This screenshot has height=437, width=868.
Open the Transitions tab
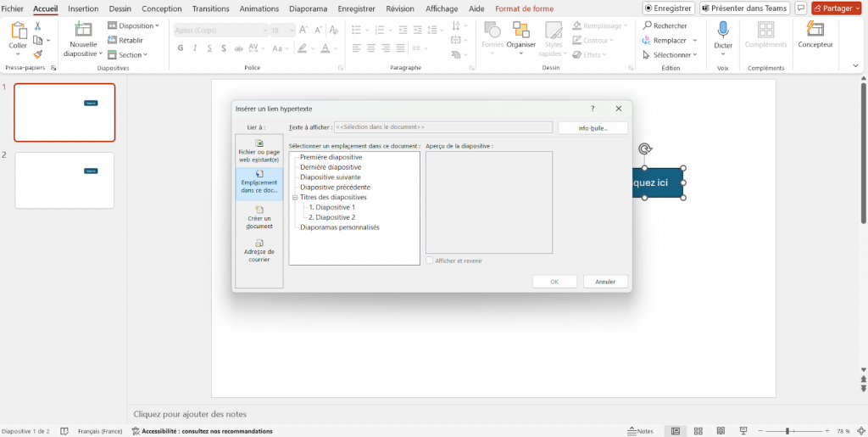click(x=211, y=8)
